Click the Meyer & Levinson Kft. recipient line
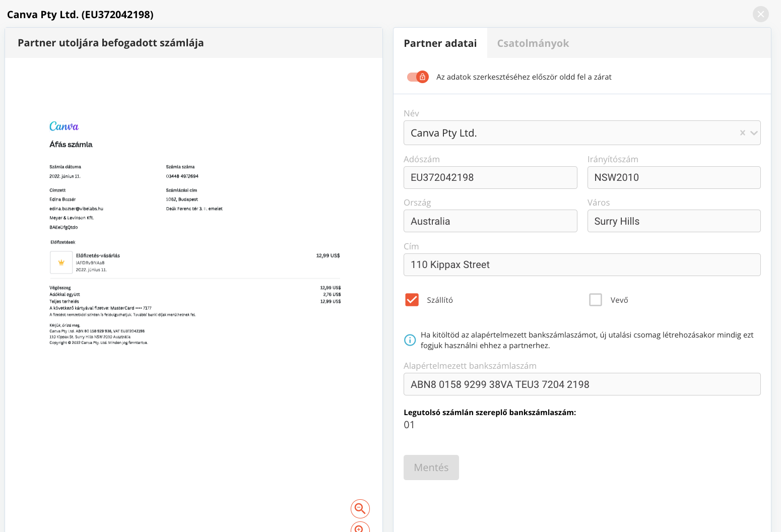 pos(72,218)
